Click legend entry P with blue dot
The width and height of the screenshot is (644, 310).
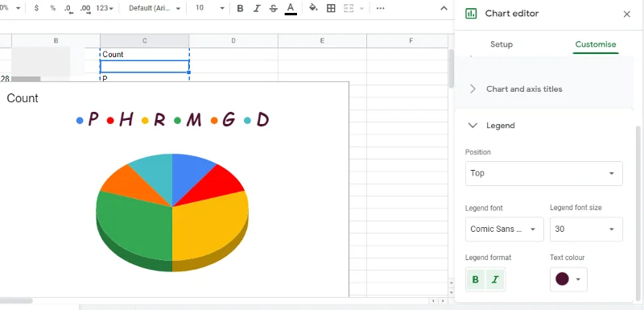point(88,120)
